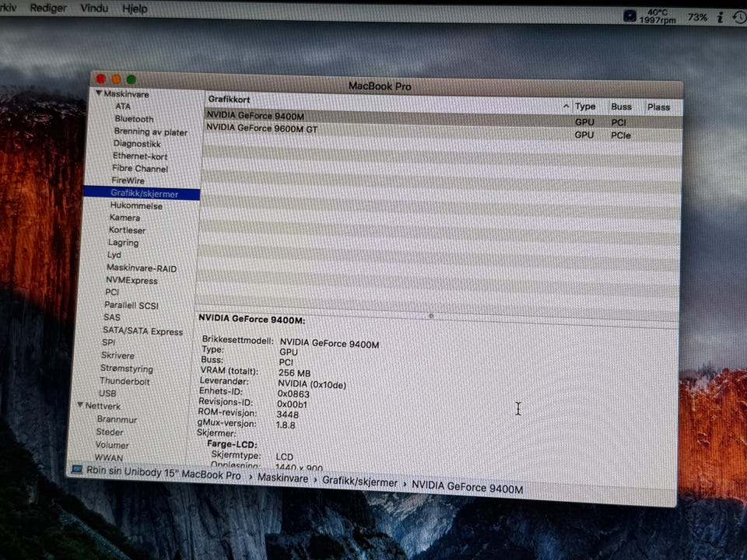Select Maskinvare-RAID in the sidebar
The width and height of the screenshot is (747, 560).
(142, 268)
